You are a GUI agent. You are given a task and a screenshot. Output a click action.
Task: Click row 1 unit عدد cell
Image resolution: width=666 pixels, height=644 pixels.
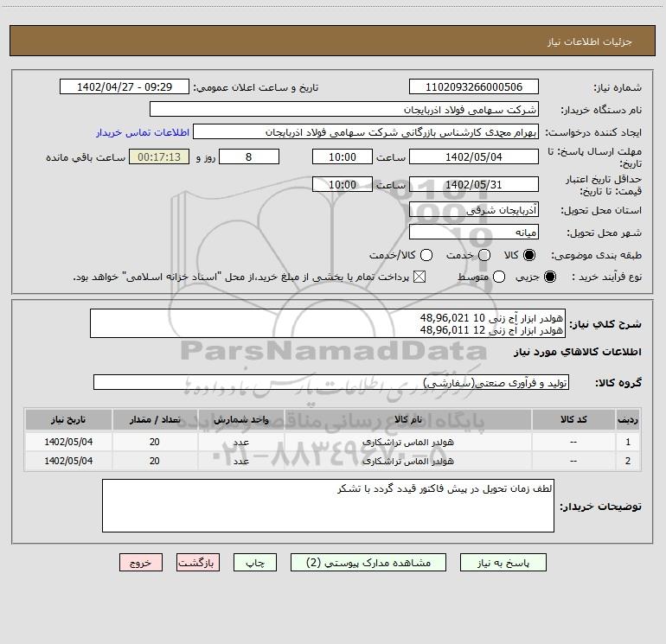click(x=240, y=442)
